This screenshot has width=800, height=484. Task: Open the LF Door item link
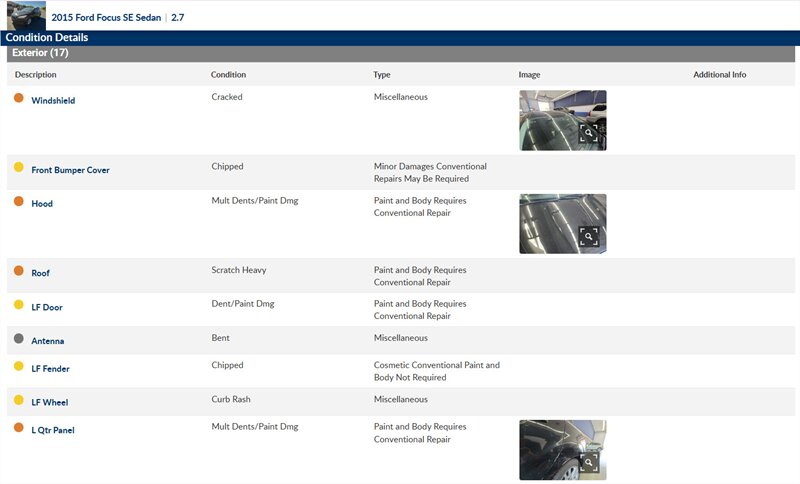(47, 308)
